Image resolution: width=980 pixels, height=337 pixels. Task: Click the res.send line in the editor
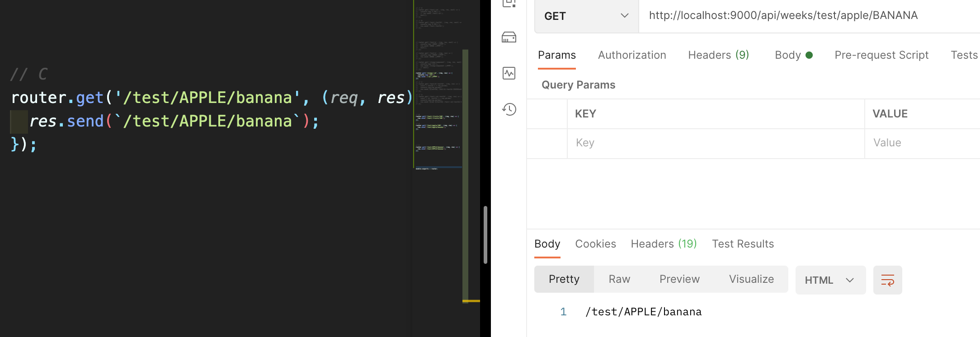pyautogui.click(x=174, y=121)
